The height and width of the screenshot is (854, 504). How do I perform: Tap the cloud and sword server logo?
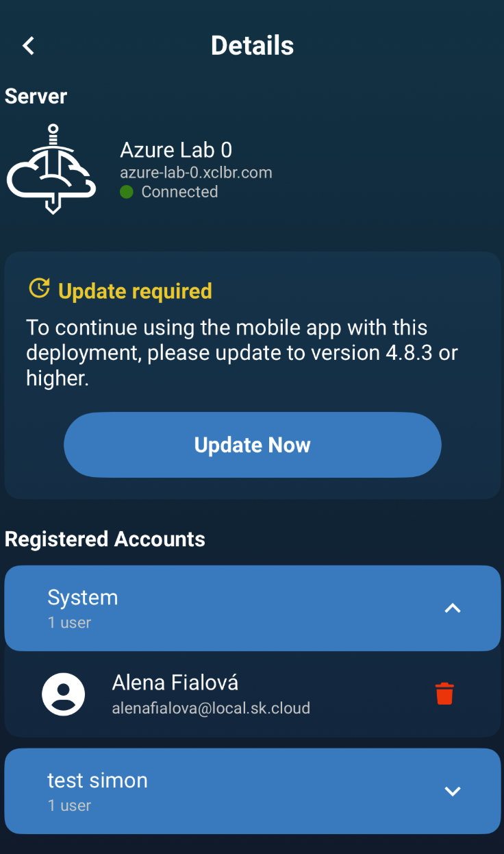coord(53,169)
